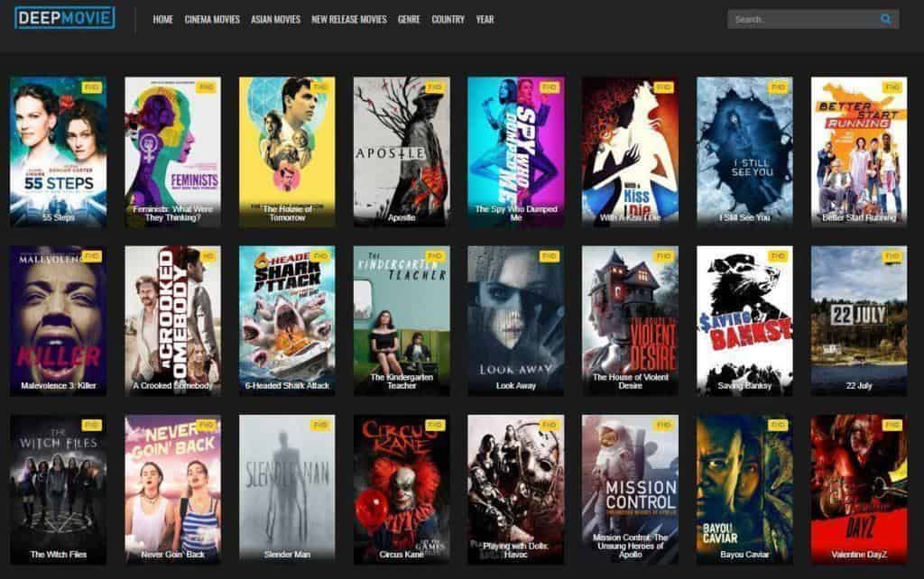
Task: Open Playing with Dolls: Havoc poster
Action: click(x=515, y=490)
